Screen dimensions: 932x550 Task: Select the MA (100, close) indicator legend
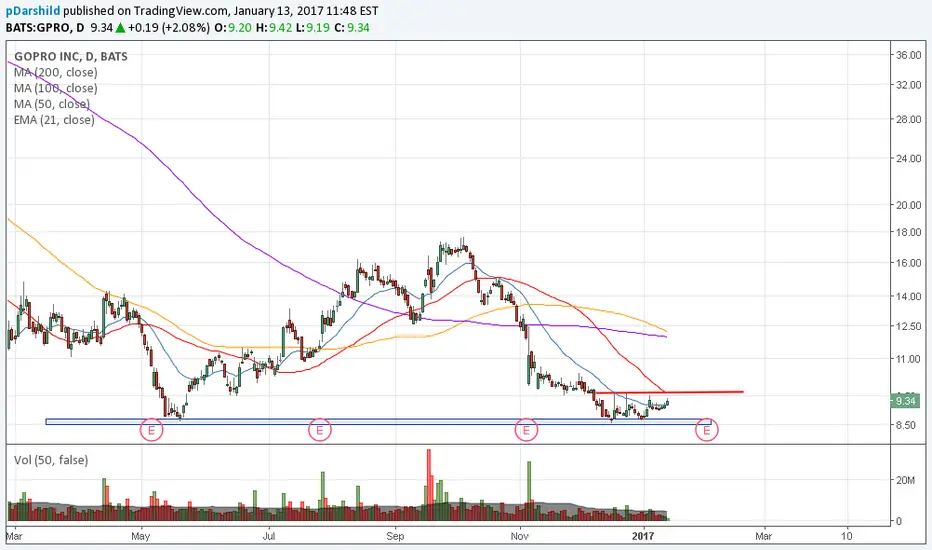[x=55, y=88]
